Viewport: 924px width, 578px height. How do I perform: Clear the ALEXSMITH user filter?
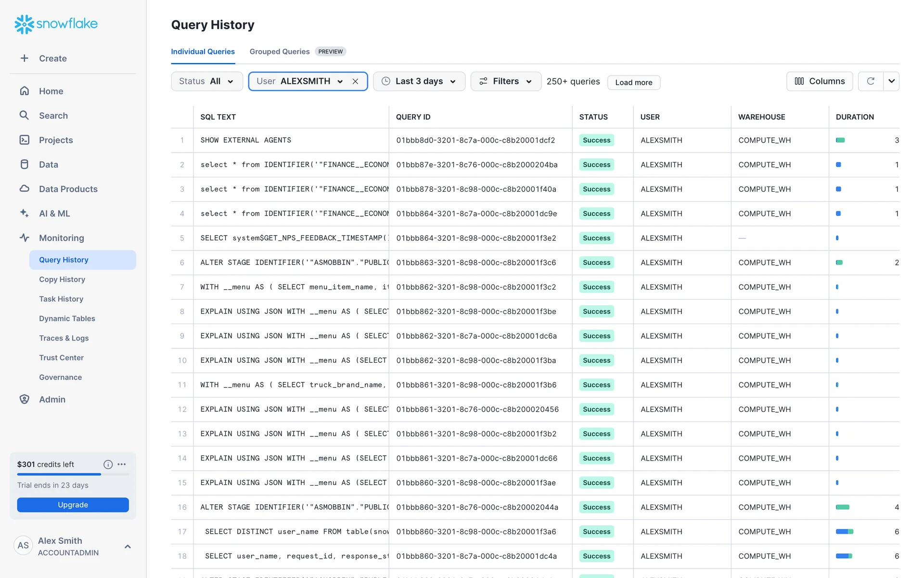pos(355,81)
